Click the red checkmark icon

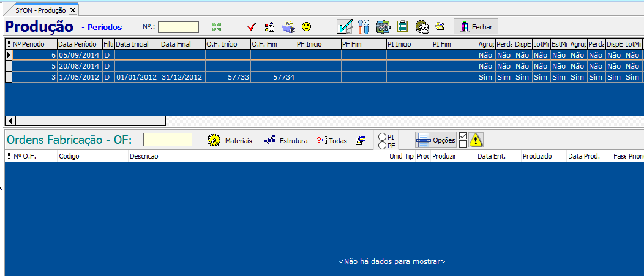tap(251, 27)
